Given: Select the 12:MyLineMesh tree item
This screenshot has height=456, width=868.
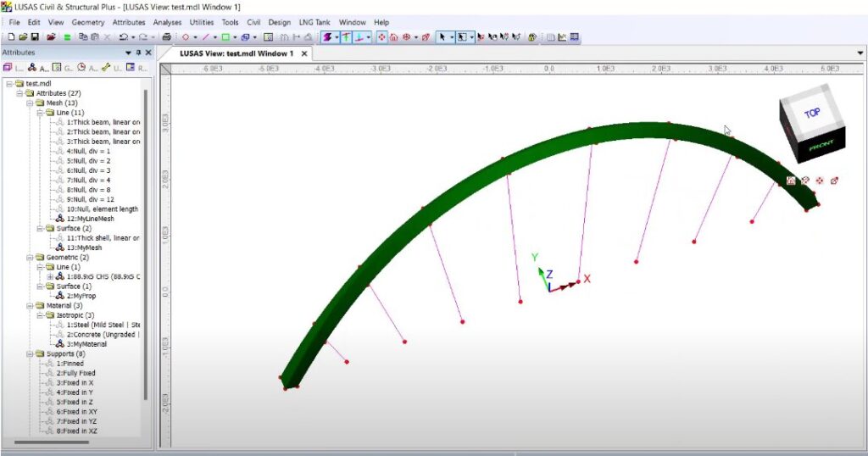Looking at the screenshot, I should 88,218.
